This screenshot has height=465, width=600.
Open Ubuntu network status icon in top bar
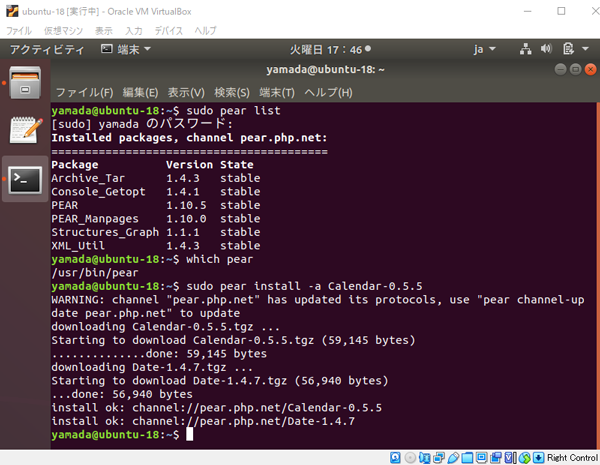(525, 49)
